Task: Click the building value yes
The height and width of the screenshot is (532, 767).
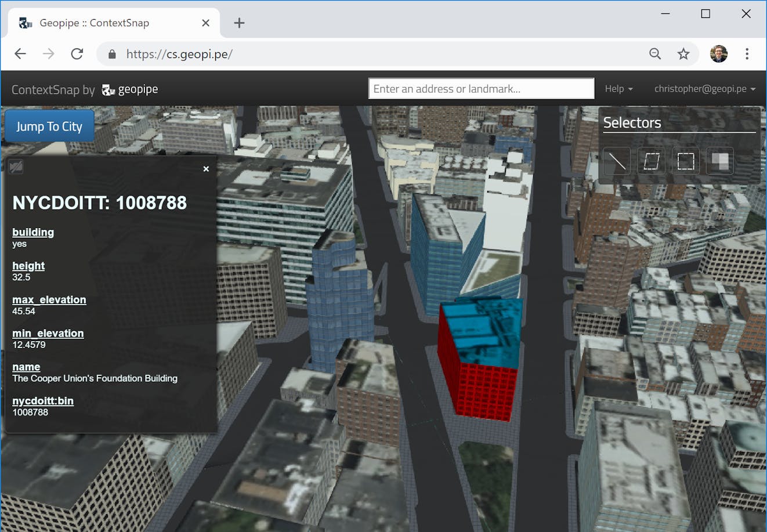Action: click(x=20, y=244)
